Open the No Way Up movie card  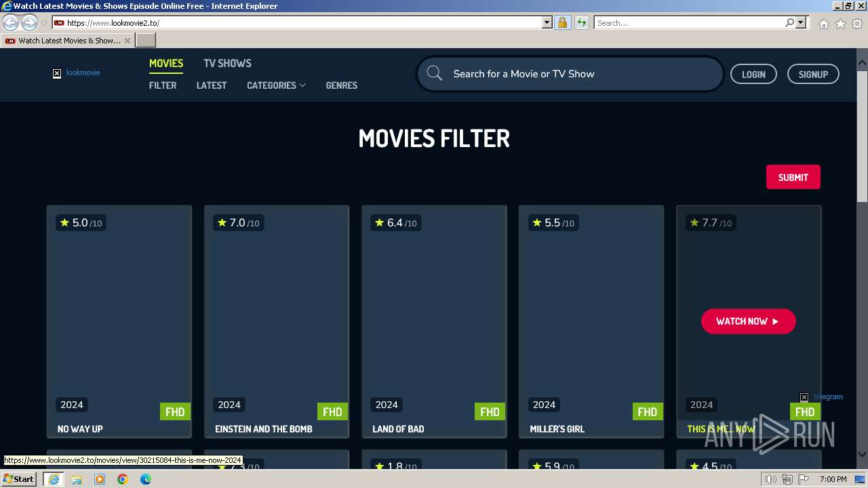pyautogui.click(x=119, y=322)
